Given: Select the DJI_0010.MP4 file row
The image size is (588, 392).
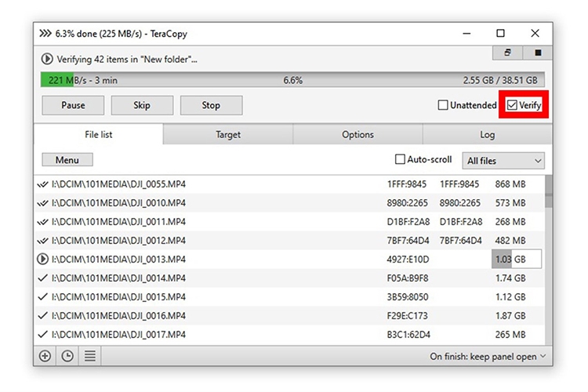Looking at the screenshot, I should coord(289,203).
